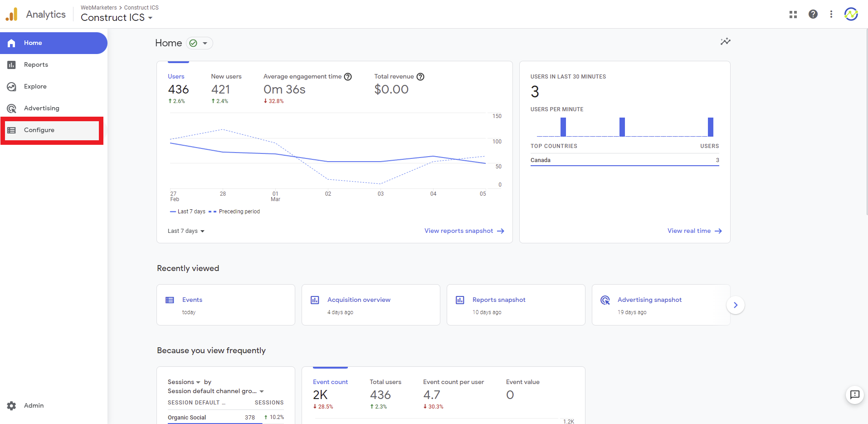Click the account avatar icon
The width and height of the screenshot is (868, 424).
click(851, 15)
